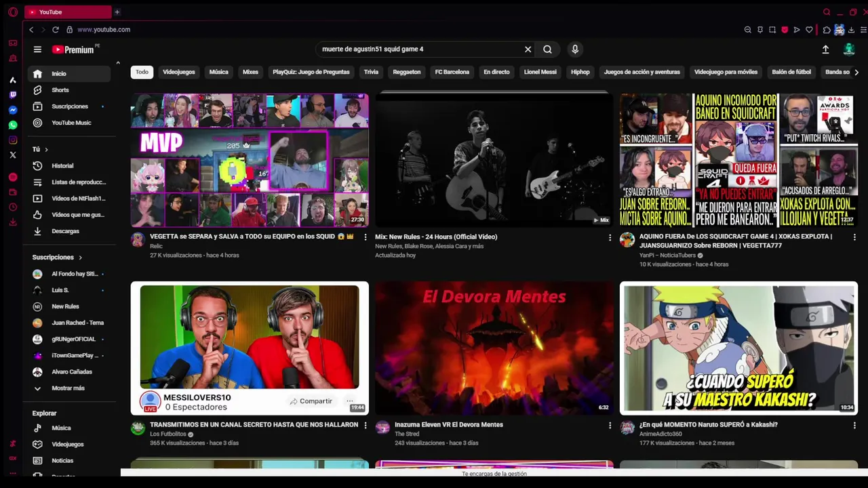Take a snapshot with the capture icon
Screen dimensions: 868x488
pyautogui.click(x=772, y=30)
